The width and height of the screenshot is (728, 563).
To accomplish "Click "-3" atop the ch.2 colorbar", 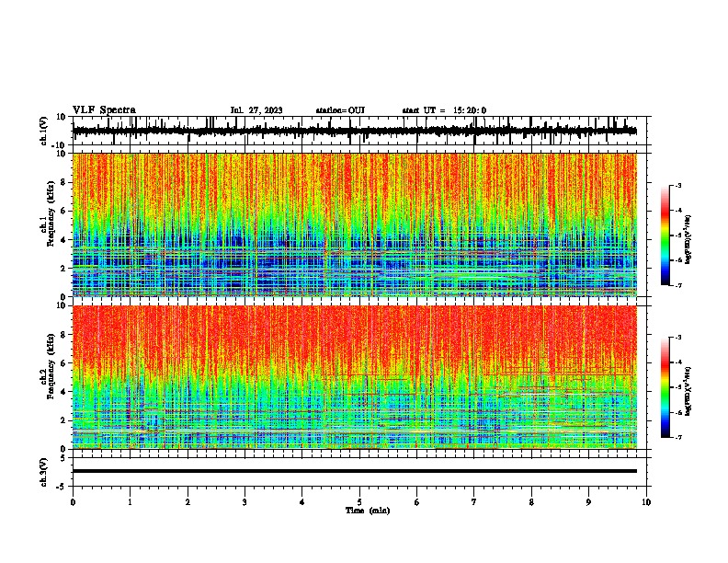I will click(x=677, y=338).
